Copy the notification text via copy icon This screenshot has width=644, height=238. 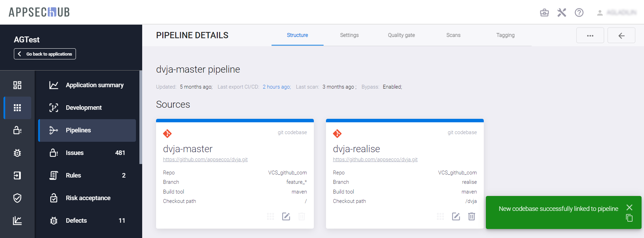pyautogui.click(x=629, y=218)
